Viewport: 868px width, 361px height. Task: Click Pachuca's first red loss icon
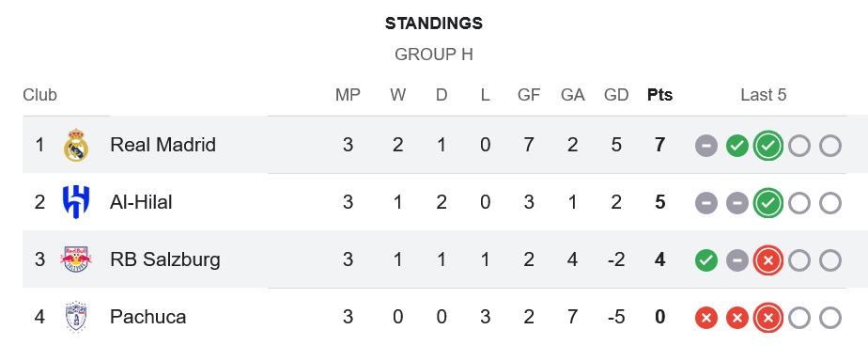[706, 318]
